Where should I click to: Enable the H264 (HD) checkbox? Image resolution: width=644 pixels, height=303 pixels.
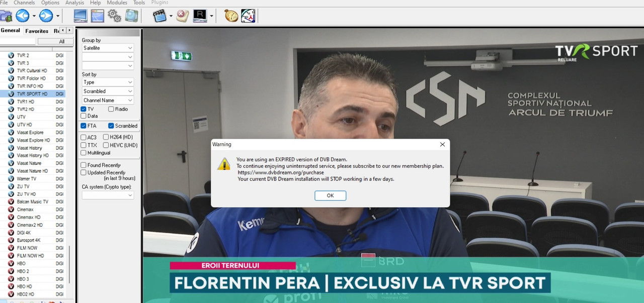point(106,137)
